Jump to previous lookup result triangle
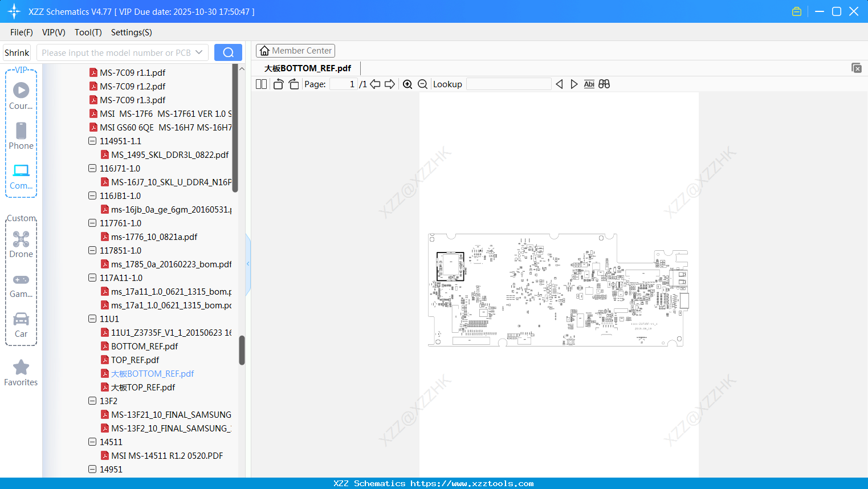The image size is (868, 489). (559, 84)
